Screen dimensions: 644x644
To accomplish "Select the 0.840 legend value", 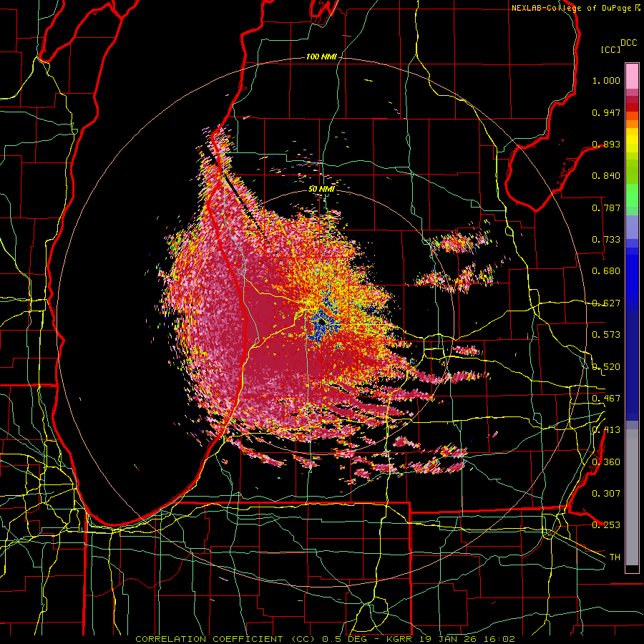I will (x=606, y=176).
